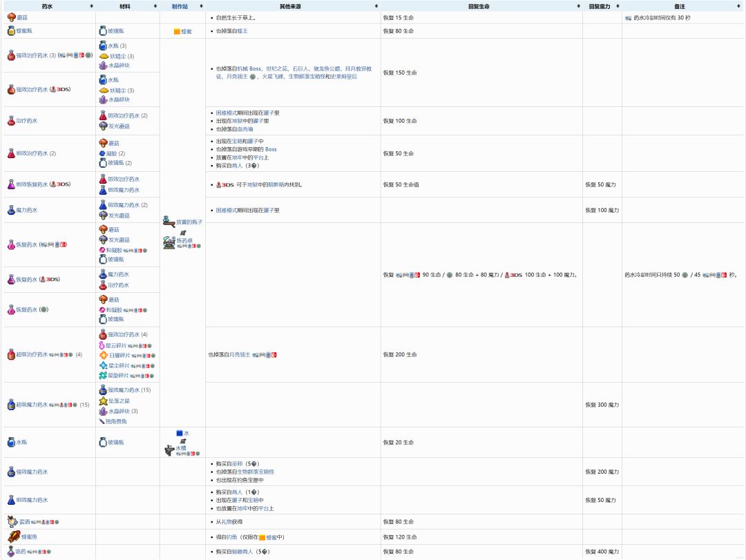The image size is (746, 560).
Task: Click the orange honey icon in the 制作站 column
Action: click(177, 31)
